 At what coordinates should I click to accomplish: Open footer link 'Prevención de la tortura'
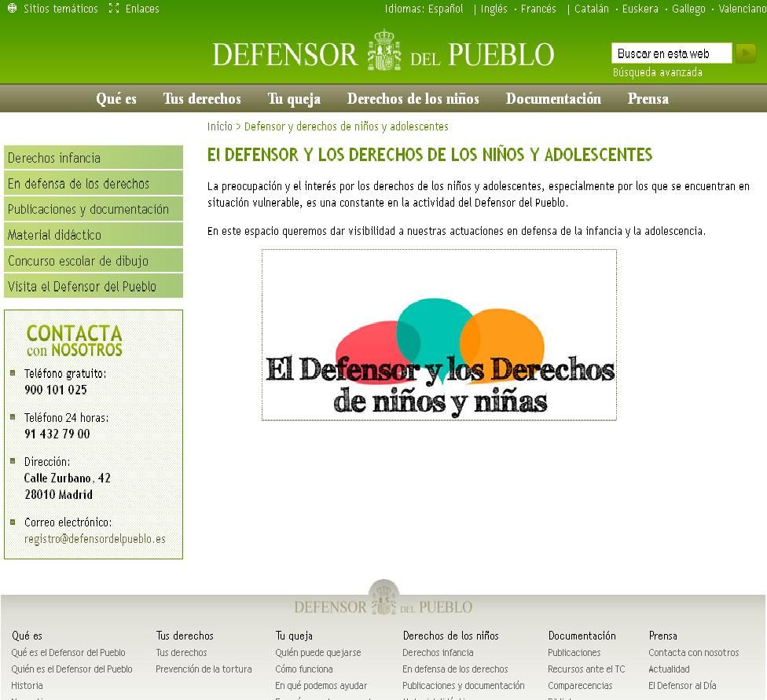(x=204, y=669)
